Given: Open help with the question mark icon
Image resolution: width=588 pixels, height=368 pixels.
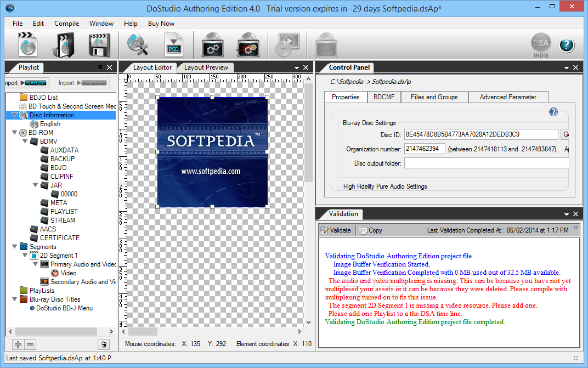Looking at the screenshot, I should coord(567,45).
